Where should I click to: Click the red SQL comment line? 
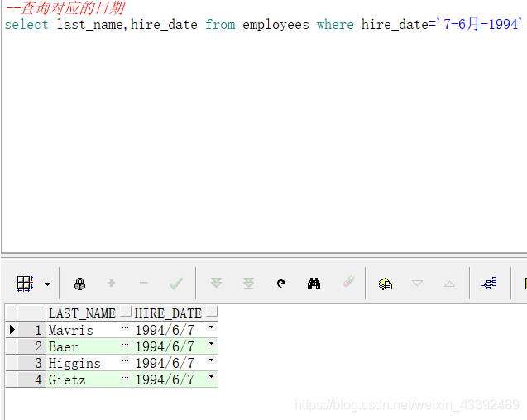[x=65, y=7]
